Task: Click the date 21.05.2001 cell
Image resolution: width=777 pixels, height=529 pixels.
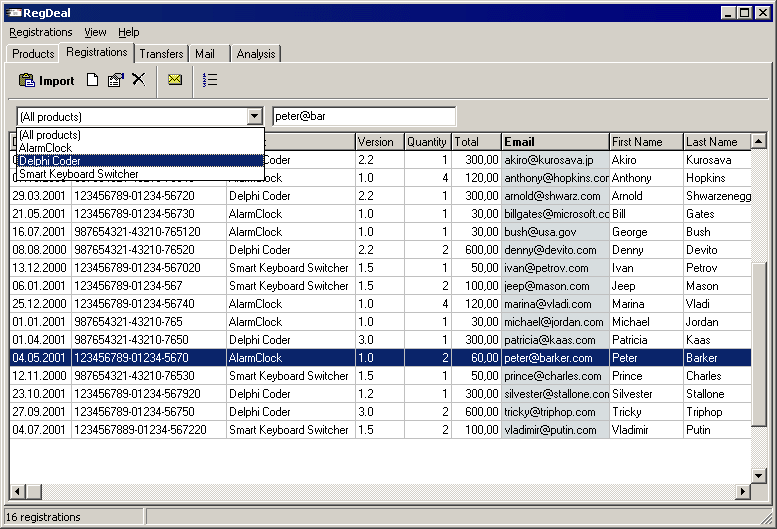Action: [40, 214]
